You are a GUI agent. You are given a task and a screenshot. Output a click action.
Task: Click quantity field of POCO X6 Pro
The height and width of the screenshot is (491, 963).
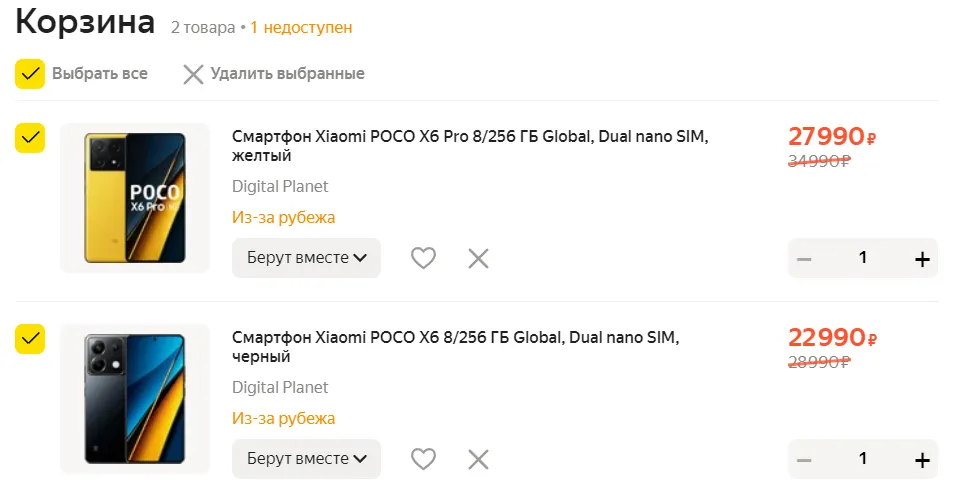coord(862,258)
